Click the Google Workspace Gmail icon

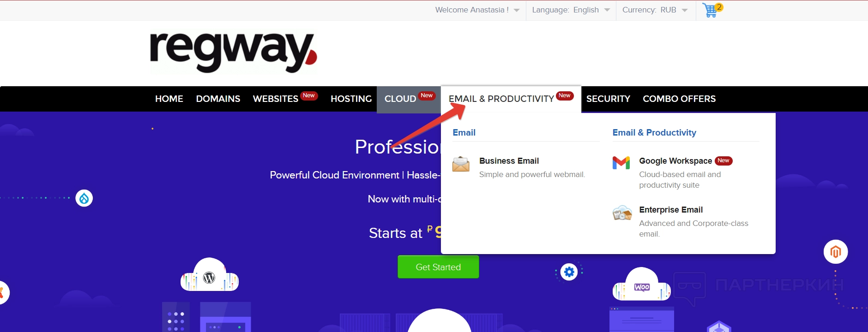621,163
